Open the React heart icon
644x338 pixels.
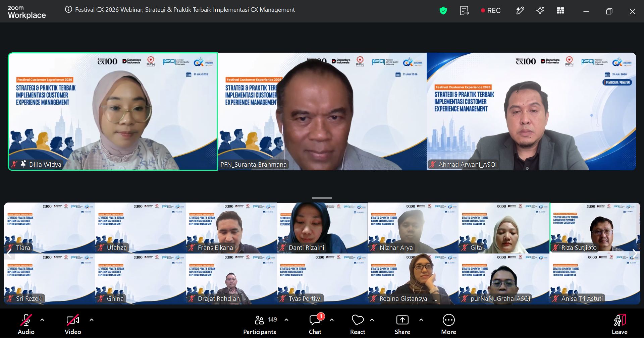(x=358, y=324)
